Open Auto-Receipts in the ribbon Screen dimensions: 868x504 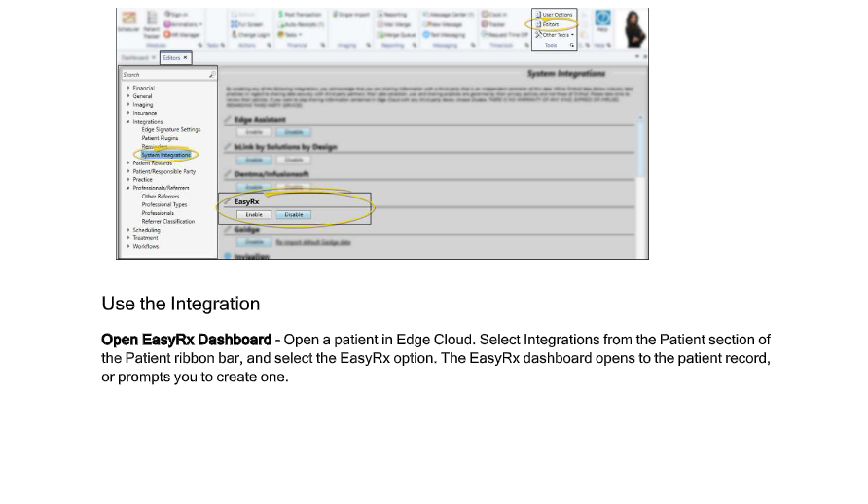point(301,24)
